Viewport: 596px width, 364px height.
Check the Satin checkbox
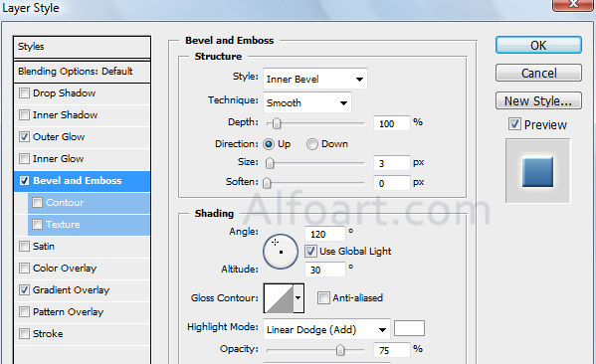point(24,247)
